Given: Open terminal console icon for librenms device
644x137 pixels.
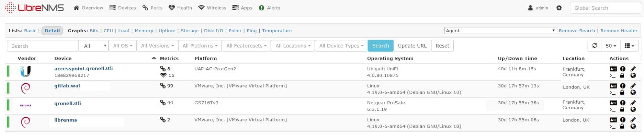Looking at the screenshot, I should tap(612, 127).
